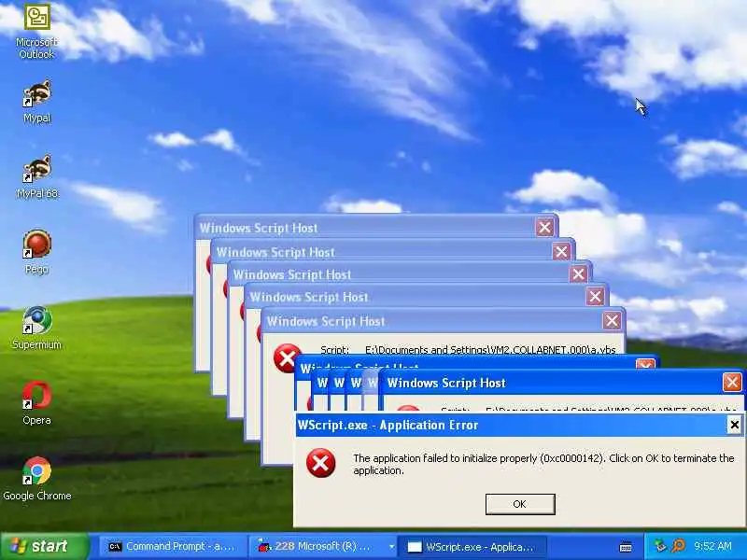Open the 228 Microsoft (R) taskbar group
747x560 pixels.
tap(324, 546)
